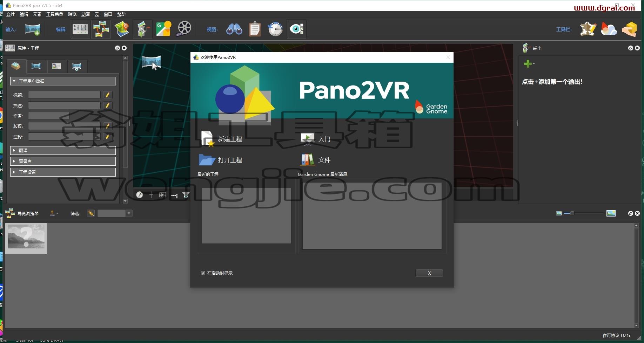The width and height of the screenshot is (644, 343).
Task: Toggle the 在启动时显示 checkbox
Action: (x=203, y=273)
